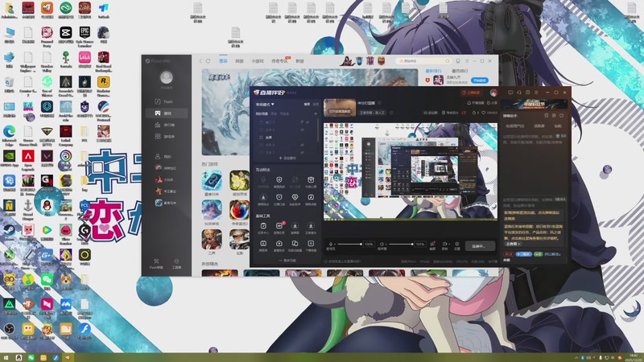Click back arrow in Flash中心 toolbar
Screen dimensions: 644x362
(200, 61)
